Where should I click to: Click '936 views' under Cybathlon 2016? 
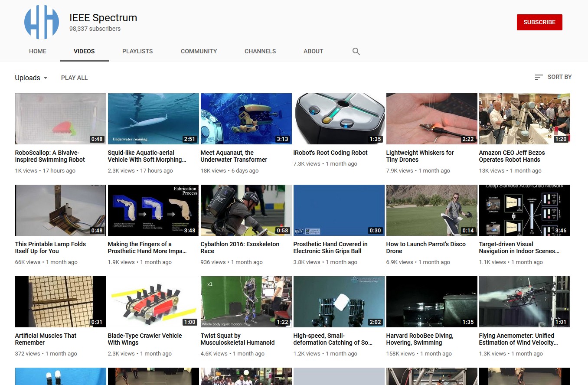tap(213, 262)
